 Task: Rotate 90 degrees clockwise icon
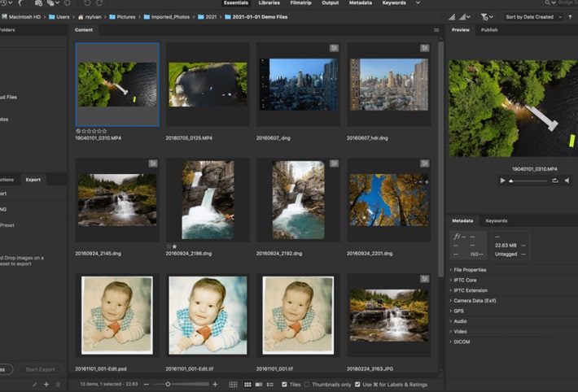click(x=99, y=2)
